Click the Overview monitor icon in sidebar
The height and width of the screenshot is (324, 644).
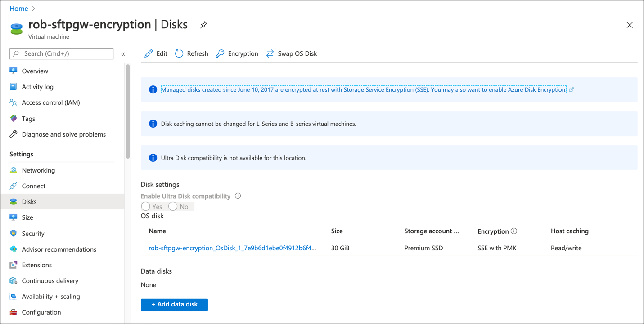(14, 71)
